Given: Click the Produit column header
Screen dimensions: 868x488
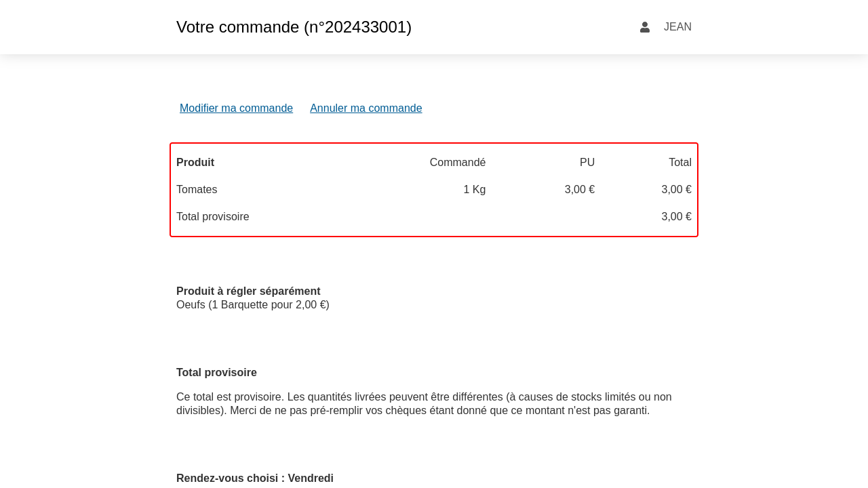Looking at the screenshot, I should click(x=195, y=163).
